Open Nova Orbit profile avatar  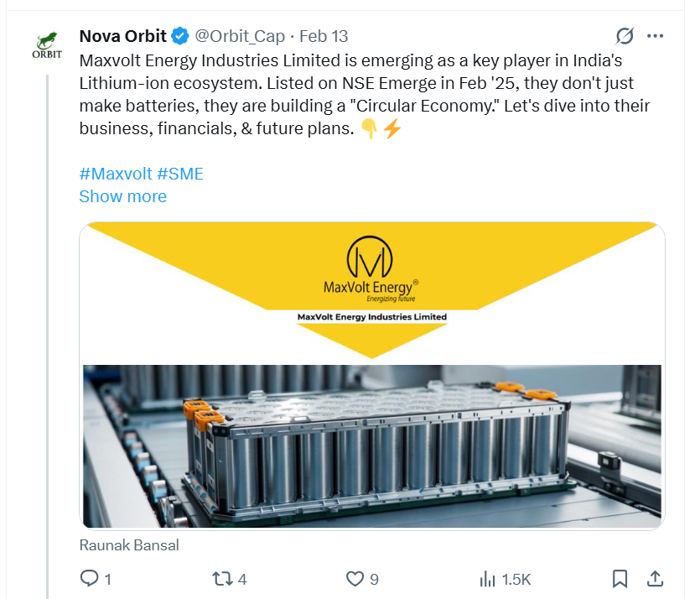(46, 45)
